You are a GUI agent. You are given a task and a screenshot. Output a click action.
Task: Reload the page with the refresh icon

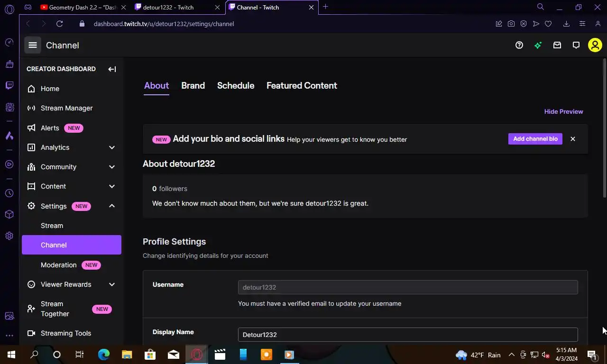click(59, 24)
